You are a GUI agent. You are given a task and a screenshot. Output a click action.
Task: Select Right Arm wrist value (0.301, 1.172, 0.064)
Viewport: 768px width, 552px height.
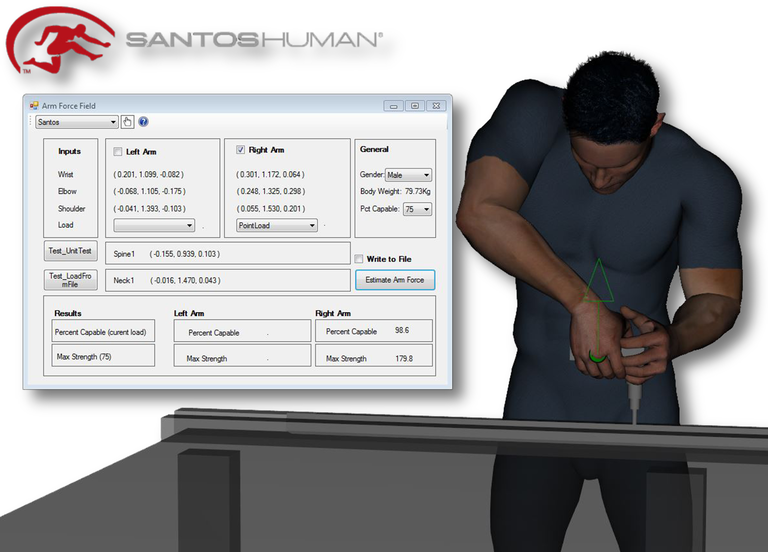pos(270,174)
